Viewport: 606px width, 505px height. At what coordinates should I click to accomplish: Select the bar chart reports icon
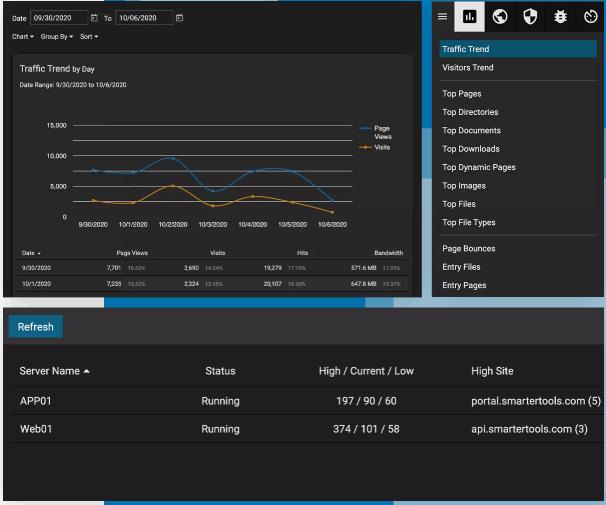tap(470, 17)
